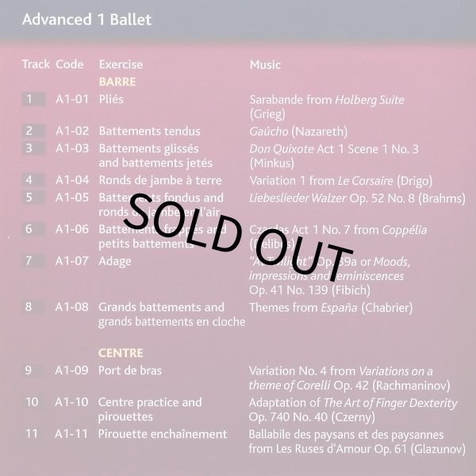Click the Exercise column header
This screenshot has width=476, height=476.
tap(121, 64)
